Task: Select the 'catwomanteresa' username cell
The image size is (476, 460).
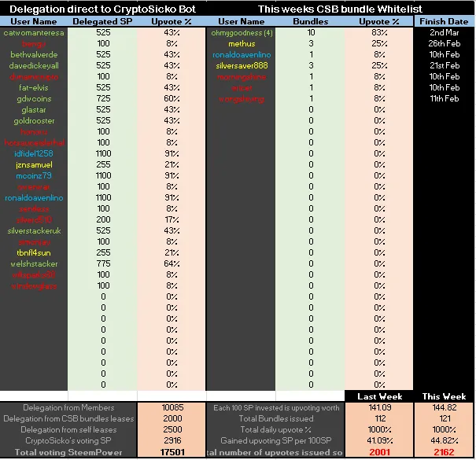Action: pos(34,33)
